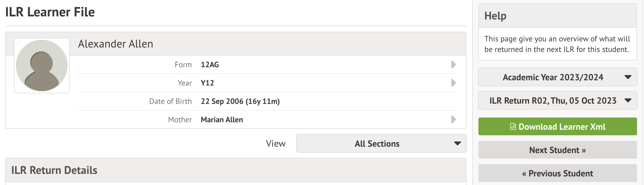Open form 12AG details
644x185 pixels.
210,65
